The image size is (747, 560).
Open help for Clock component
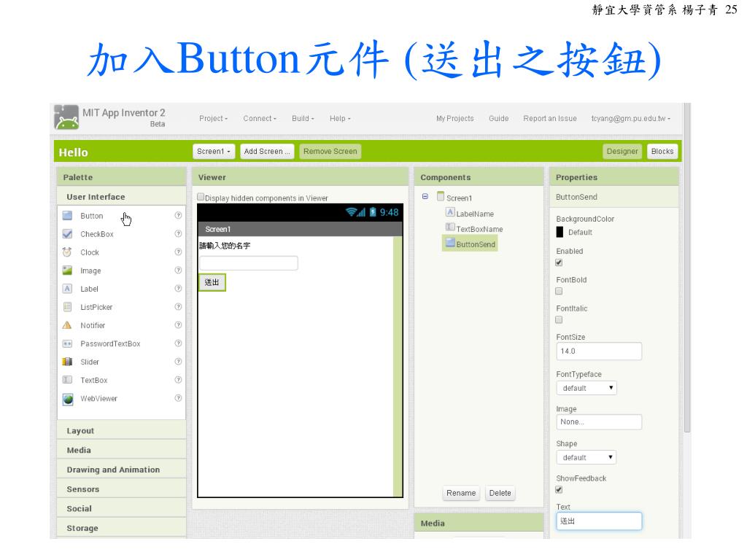(x=178, y=252)
